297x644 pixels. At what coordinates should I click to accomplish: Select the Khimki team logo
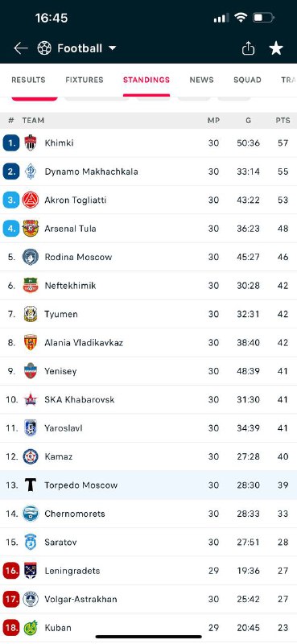[31, 143]
